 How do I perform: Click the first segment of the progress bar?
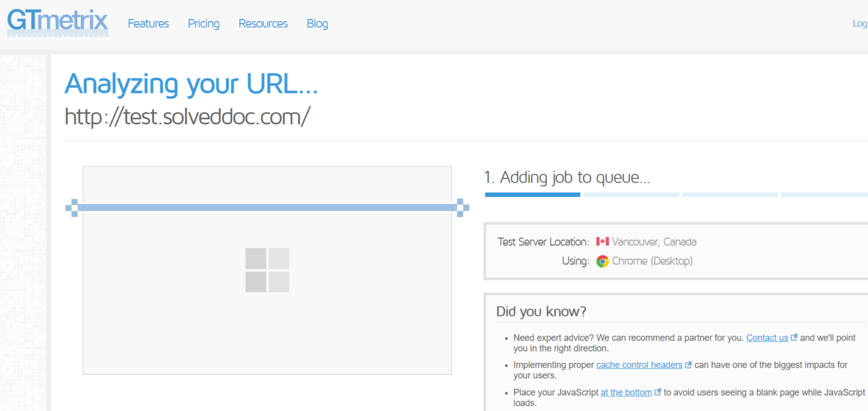[532, 195]
